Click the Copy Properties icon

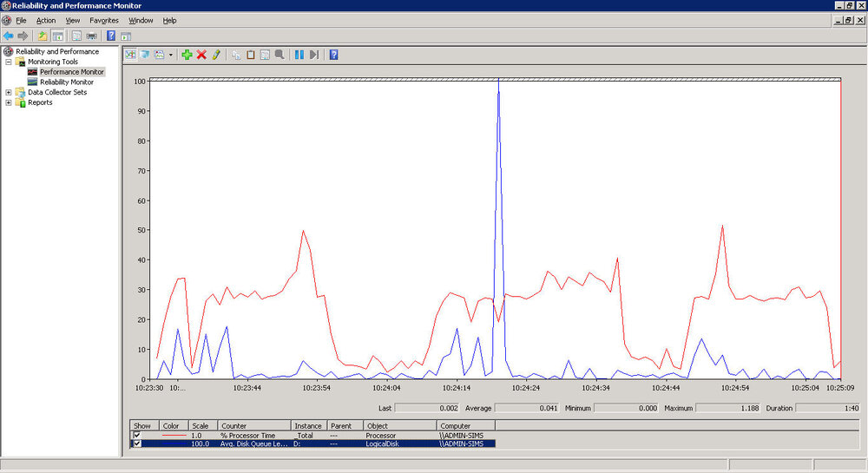tap(236, 55)
